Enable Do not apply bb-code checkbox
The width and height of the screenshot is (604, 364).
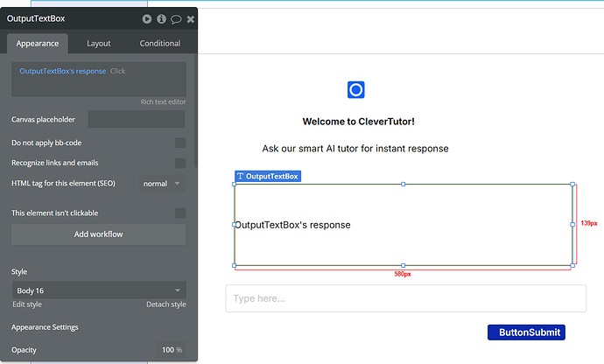click(180, 143)
